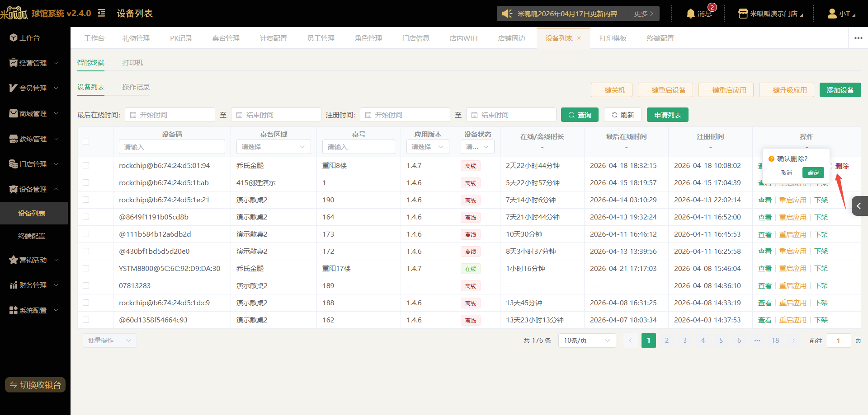Switch to the 打印机 tab
The height and width of the screenshot is (415, 868).
(x=132, y=63)
